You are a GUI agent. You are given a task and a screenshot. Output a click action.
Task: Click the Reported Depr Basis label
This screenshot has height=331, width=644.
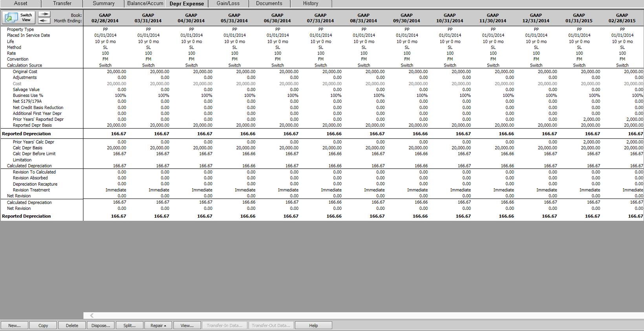(x=32, y=125)
